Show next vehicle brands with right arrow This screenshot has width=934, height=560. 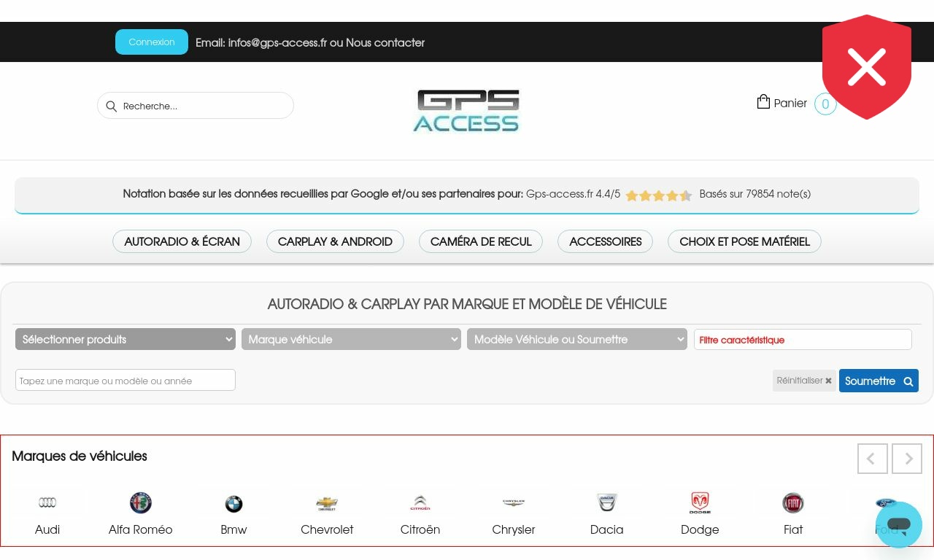[907, 459]
